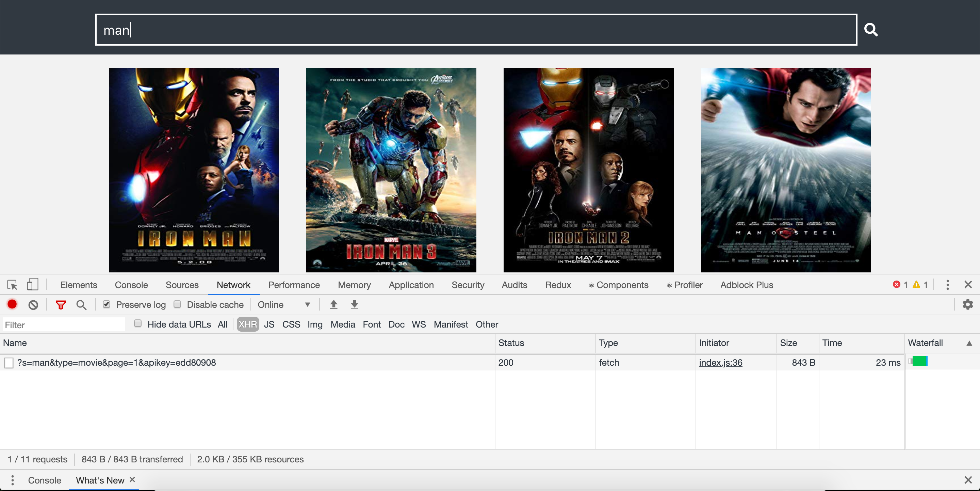Check the Hide data URLs option
The width and height of the screenshot is (980, 491).
click(138, 324)
